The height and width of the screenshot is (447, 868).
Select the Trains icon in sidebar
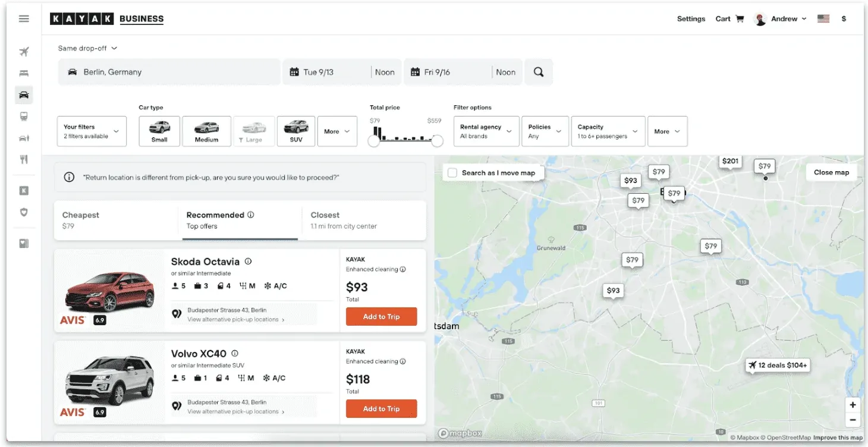[x=24, y=117]
